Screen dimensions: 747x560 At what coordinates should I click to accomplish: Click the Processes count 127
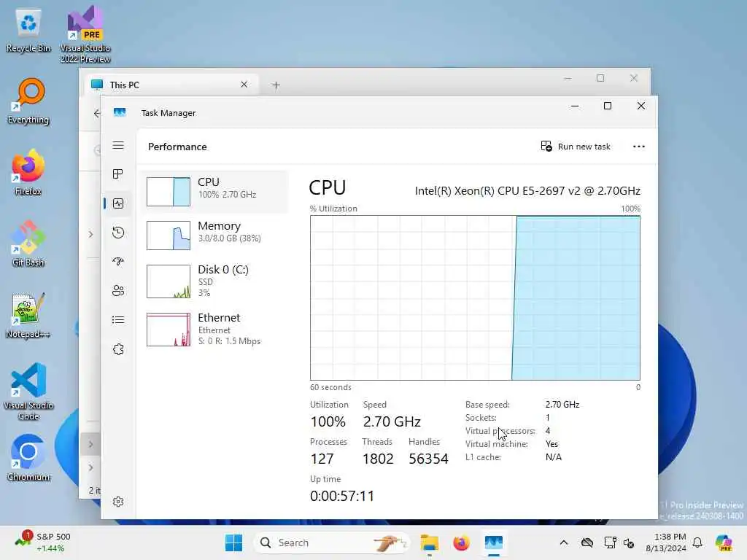(x=322, y=459)
